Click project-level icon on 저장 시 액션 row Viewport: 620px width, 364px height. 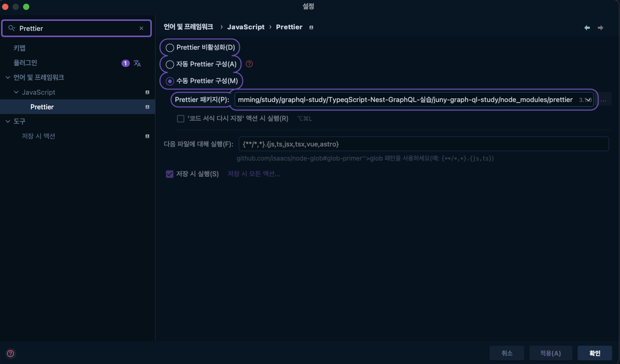tap(147, 136)
